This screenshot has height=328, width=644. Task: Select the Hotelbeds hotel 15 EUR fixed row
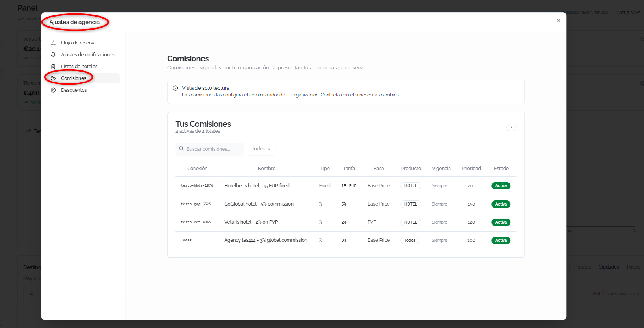346,186
